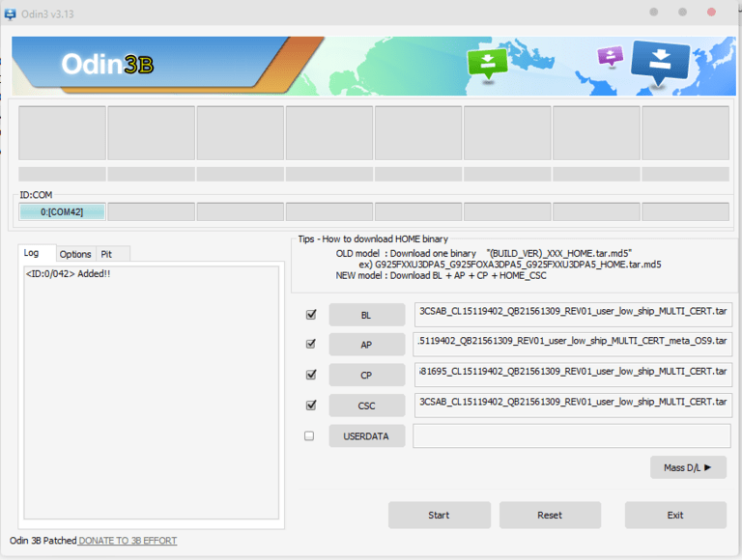Uncheck the BL checkbox
The height and width of the screenshot is (560, 742).
(311, 315)
